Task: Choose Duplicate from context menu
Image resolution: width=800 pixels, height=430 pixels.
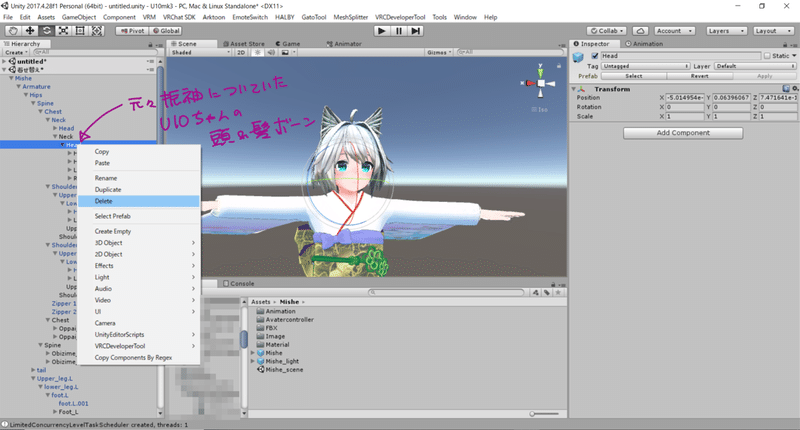Action: tap(139, 189)
